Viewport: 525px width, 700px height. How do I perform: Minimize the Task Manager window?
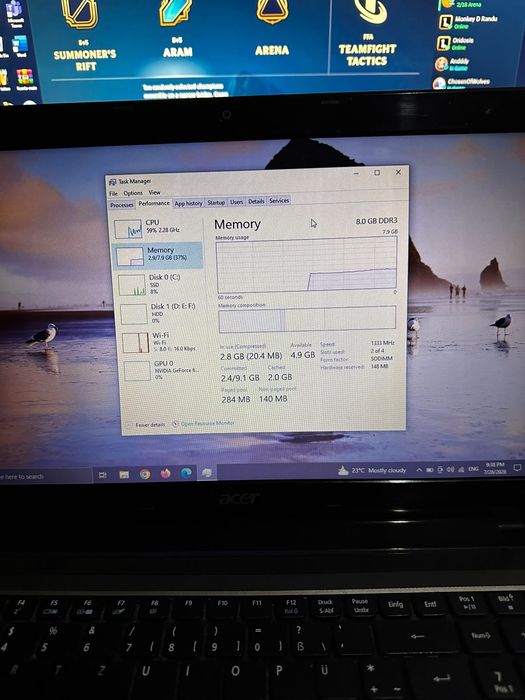click(356, 173)
